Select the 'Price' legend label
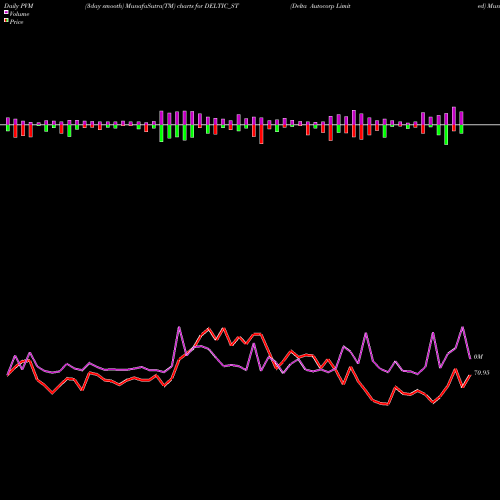 point(16,22)
